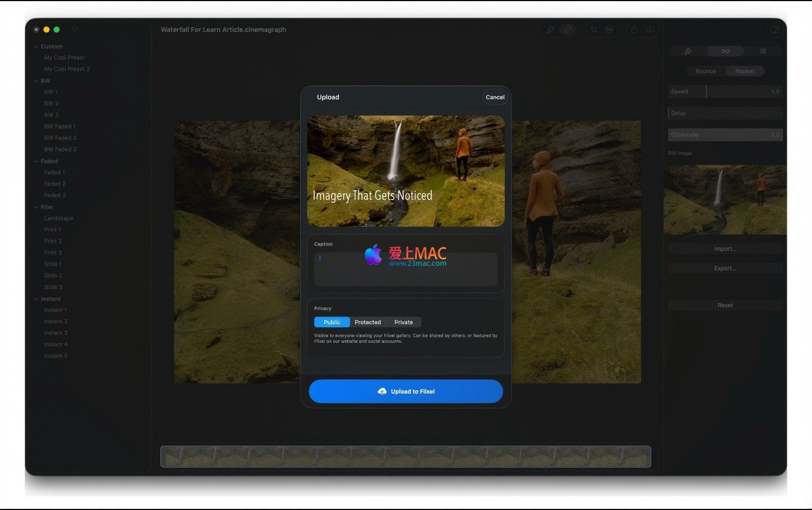
Task: Switch loop mode to Bounce
Action: [705, 71]
